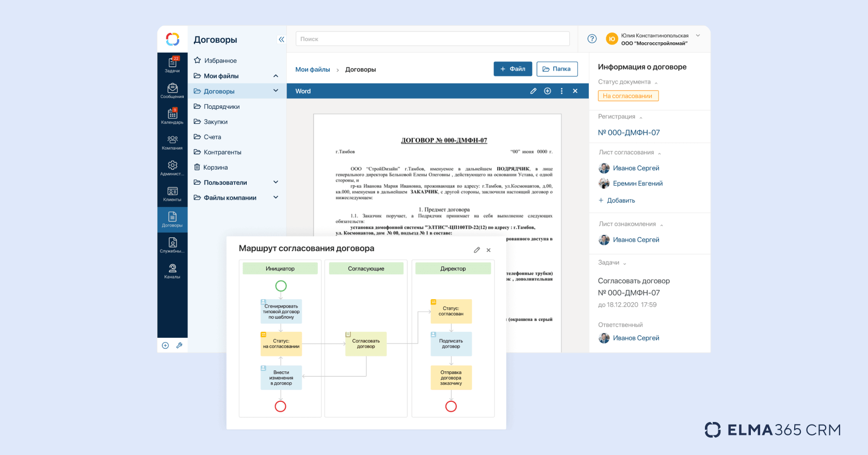Collapse the Регистрация section
This screenshot has height=455, width=868.
tap(641, 117)
